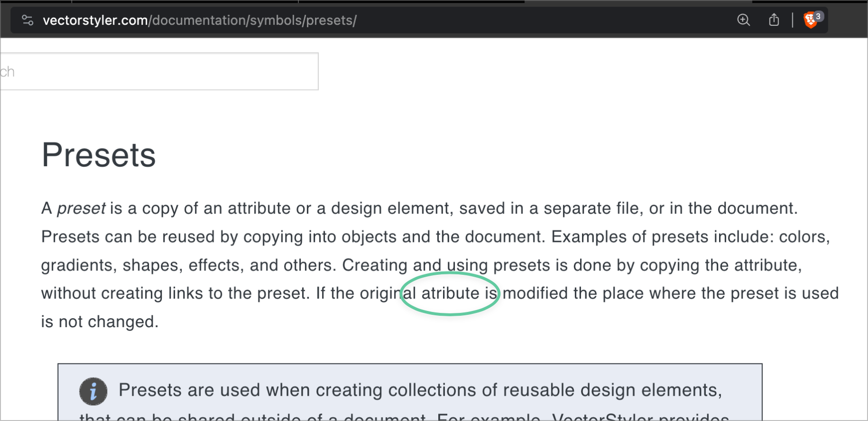This screenshot has height=421, width=868.
Task: Click the share page icon
Action: click(774, 20)
